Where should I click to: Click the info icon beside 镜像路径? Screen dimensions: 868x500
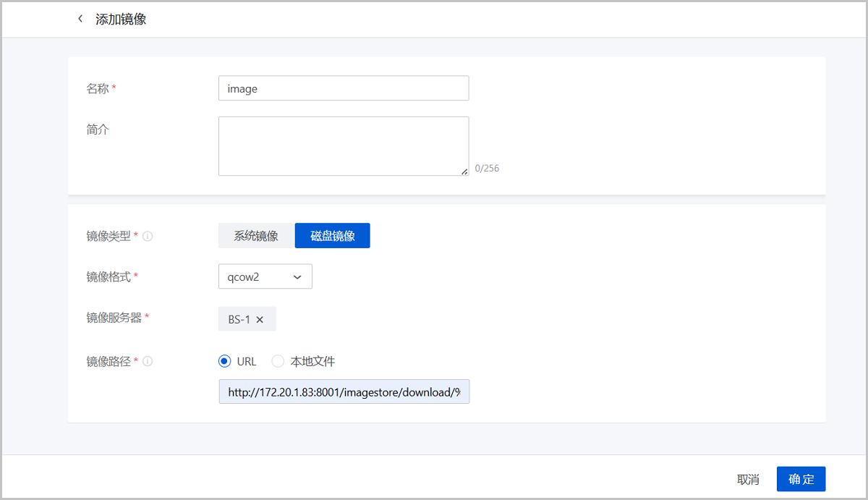click(148, 361)
